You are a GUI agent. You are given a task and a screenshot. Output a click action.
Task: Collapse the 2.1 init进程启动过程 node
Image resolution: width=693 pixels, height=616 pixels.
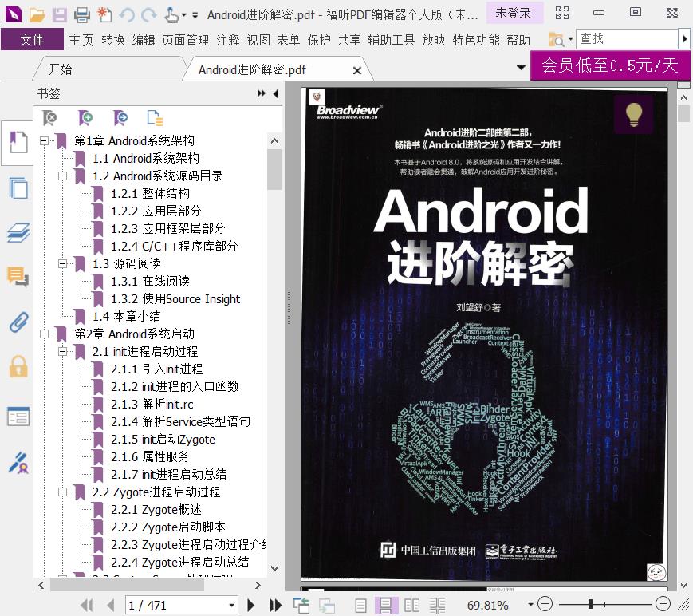point(63,352)
